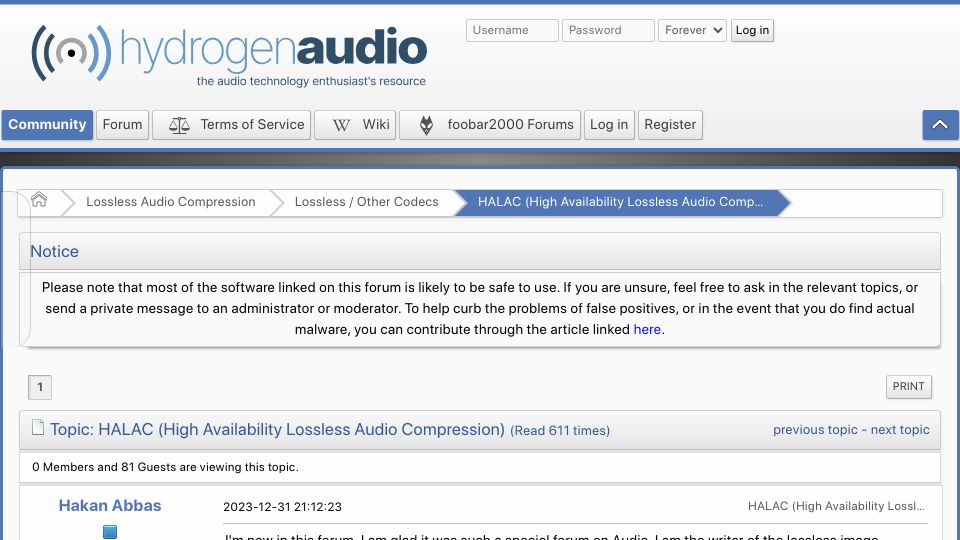The height and width of the screenshot is (540, 960).
Task: Click the Wikipedia W icon
Action: [341, 125]
